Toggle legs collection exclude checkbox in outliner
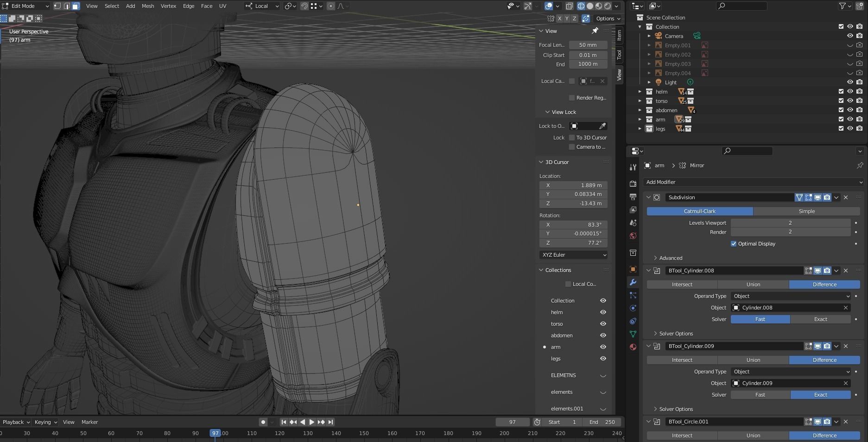The image size is (868, 442). pyautogui.click(x=841, y=128)
